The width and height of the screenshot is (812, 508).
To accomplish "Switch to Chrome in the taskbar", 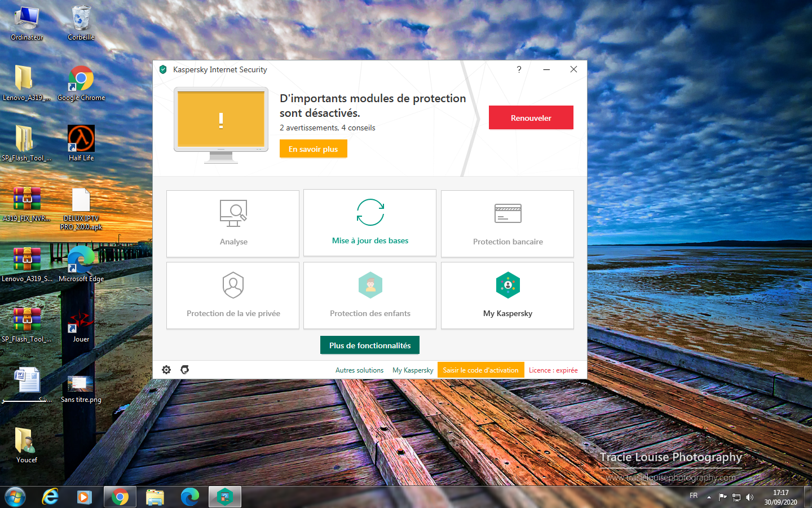I will point(120,497).
